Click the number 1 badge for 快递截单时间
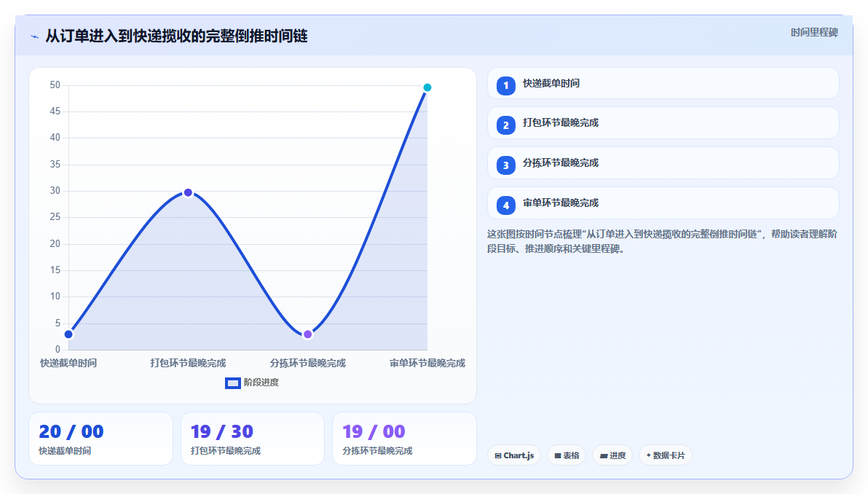Image resolution: width=868 pixels, height=494 pixels. pyautogui.click(x=506, y=86)
